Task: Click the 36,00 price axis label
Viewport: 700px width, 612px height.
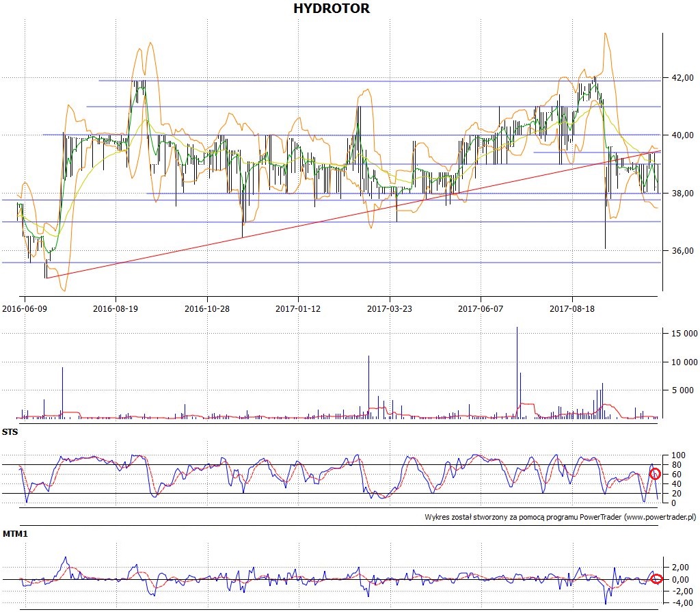Action: pyautogui.click(x=683, y=251)
